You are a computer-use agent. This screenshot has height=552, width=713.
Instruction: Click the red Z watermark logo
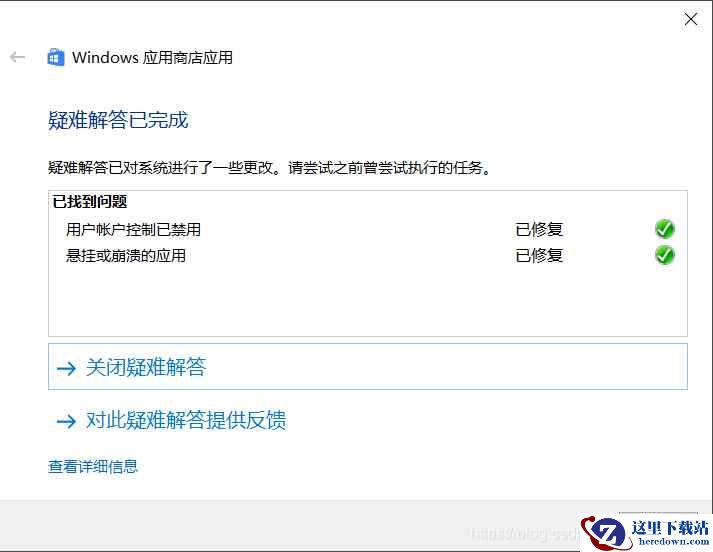(x=605, y=533)
